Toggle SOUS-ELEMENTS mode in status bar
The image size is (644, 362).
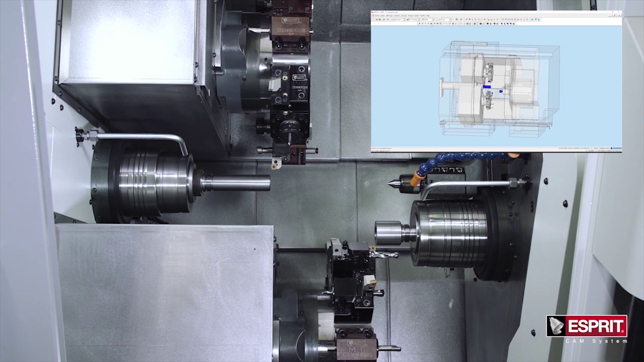[574, 148]
